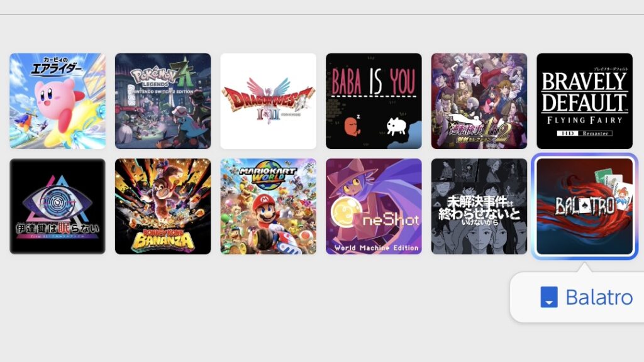The height and width of the screenshot is (362, 644).
Task: Click the Bananza logo on Donkey Kong tile
Action: 163,239
